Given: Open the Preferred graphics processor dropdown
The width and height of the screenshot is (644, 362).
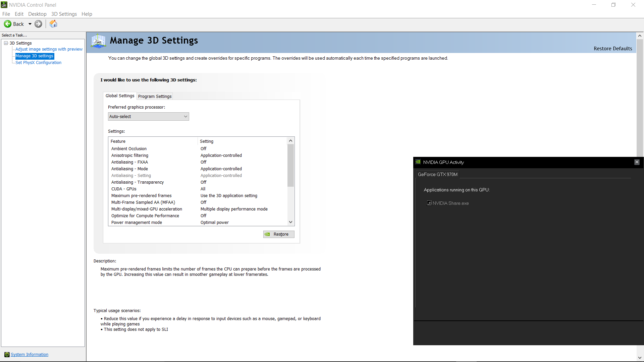Looking at the screenshot, I should [148, 116].
